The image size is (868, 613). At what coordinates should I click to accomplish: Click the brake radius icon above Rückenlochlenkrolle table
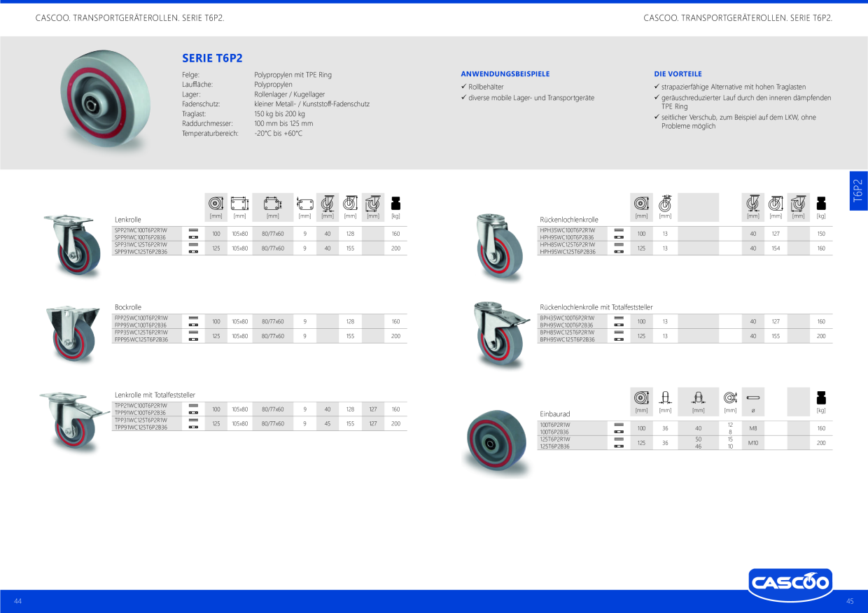[799, 204]
